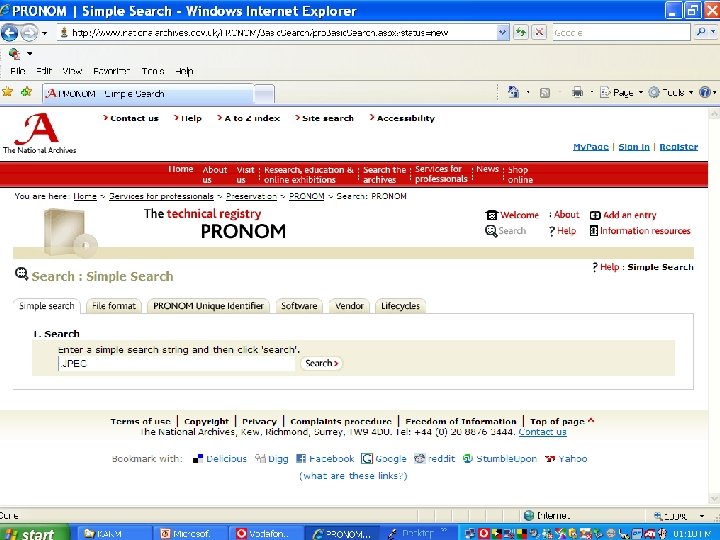
Task: Select the PRONOM Simple Search browser tab
Action: tap(147, 94)
